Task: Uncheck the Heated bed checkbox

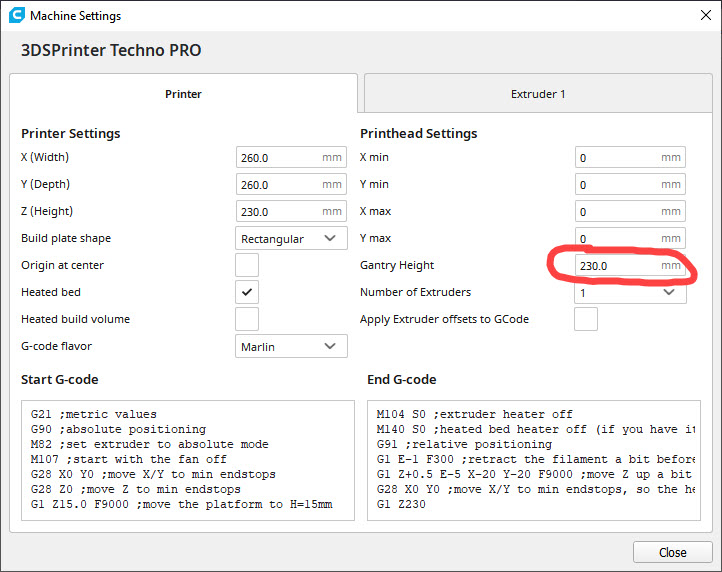Action: (247, 292)
